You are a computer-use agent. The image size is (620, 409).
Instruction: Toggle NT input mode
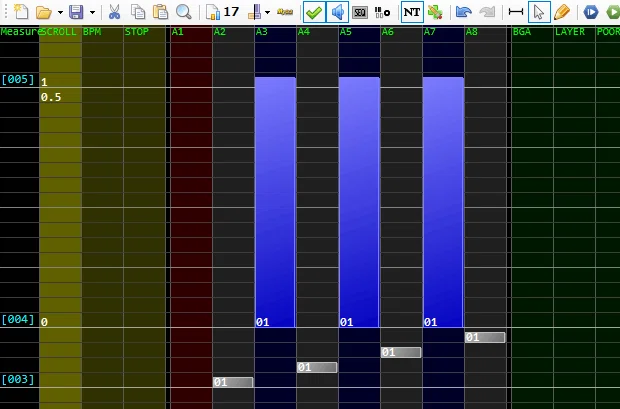(412, 12)
